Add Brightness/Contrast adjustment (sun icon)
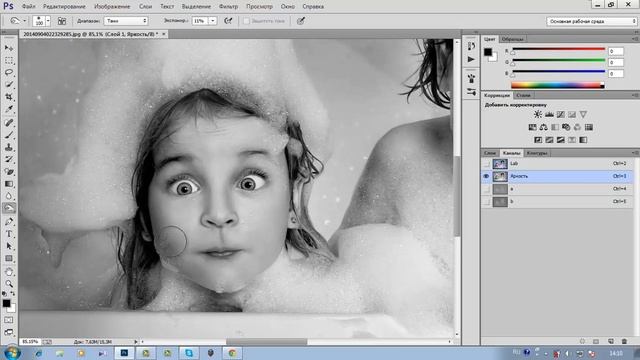The height and width of the screenshot is (360, 640). [538, 114]
